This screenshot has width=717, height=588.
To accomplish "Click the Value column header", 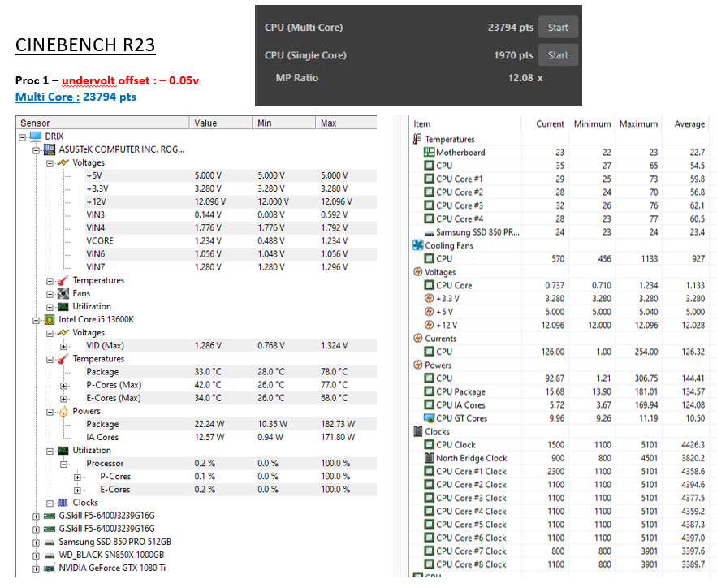I will point(221,123).
